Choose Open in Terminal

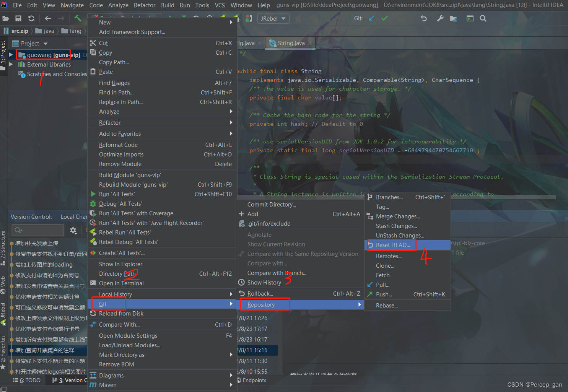pyautogui.click(x=162, y=283)
